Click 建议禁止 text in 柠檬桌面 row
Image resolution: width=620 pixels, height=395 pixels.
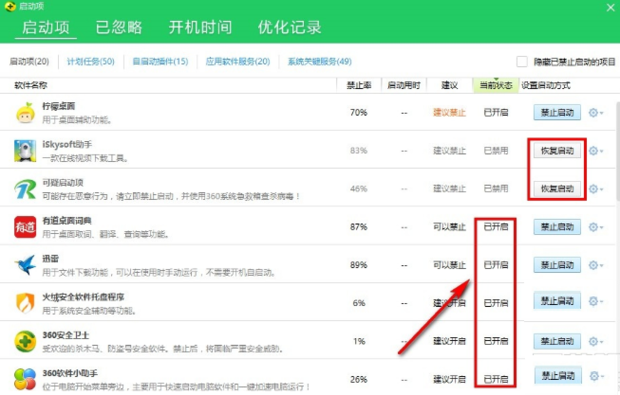(450, 113)
